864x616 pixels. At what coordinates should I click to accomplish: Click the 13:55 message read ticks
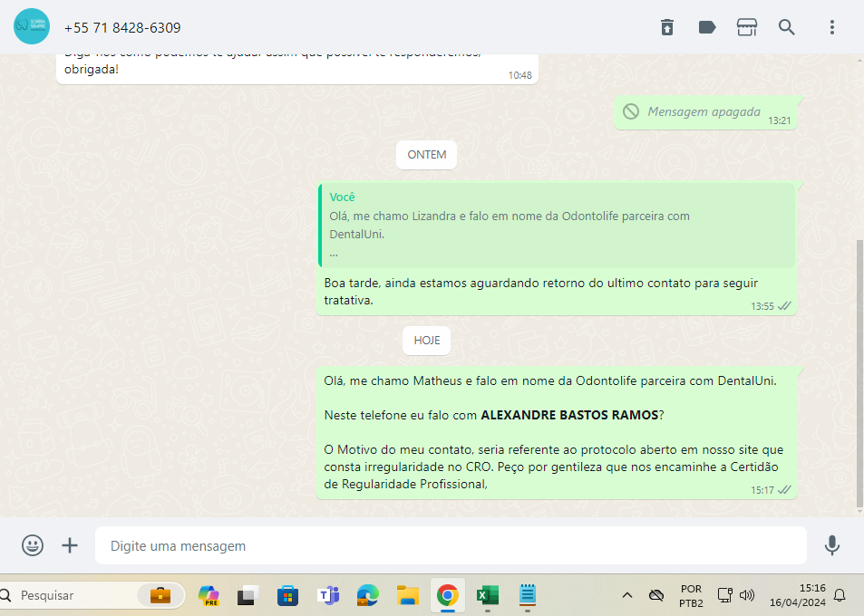784,305
